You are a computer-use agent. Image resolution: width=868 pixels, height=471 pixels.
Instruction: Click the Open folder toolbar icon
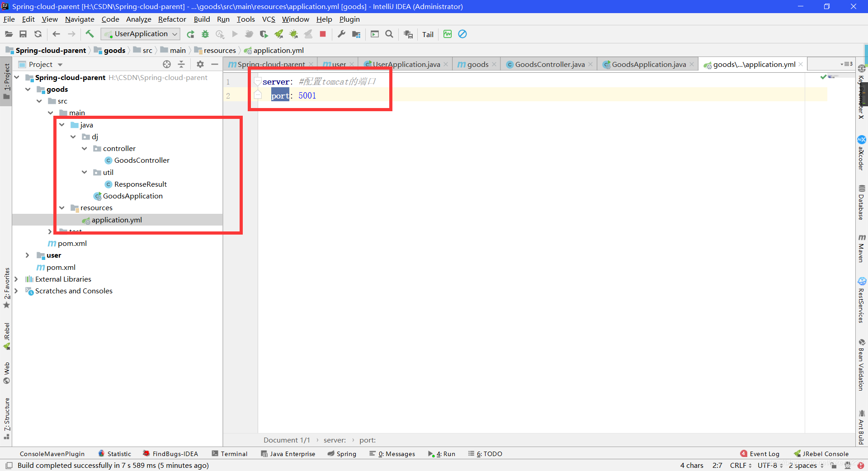click(x=9, y=34)
